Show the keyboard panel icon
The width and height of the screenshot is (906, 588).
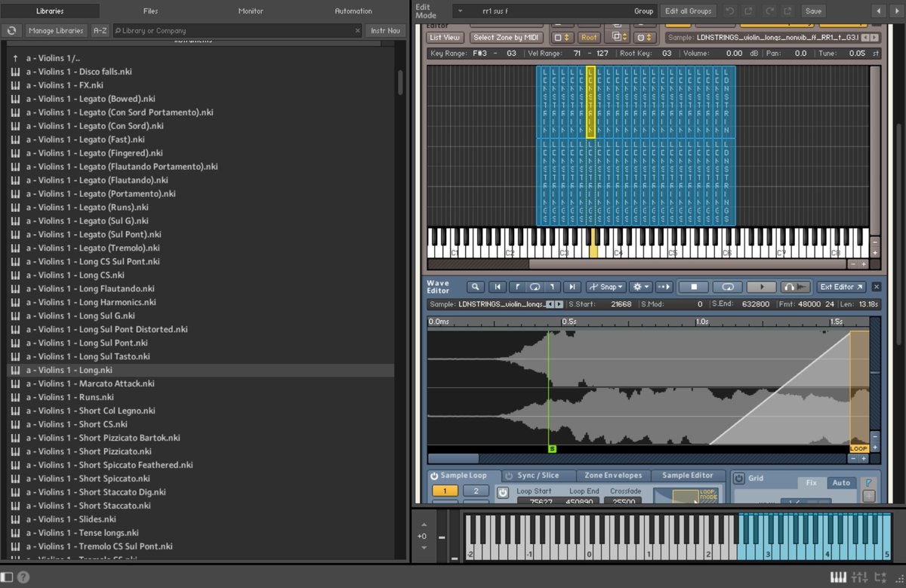coord(838,577)
